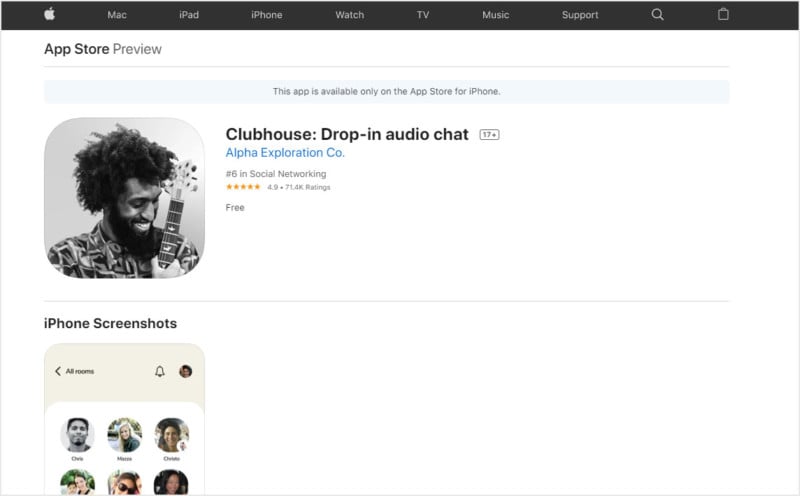Open the Support menu item

(x=580, y=15)
